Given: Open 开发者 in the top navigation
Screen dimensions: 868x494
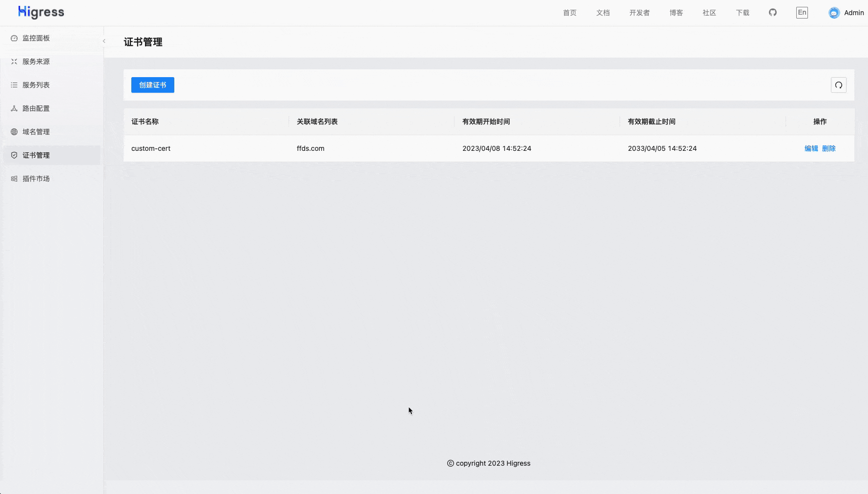Looking at the screenshot, I should [x=640, y=13].
